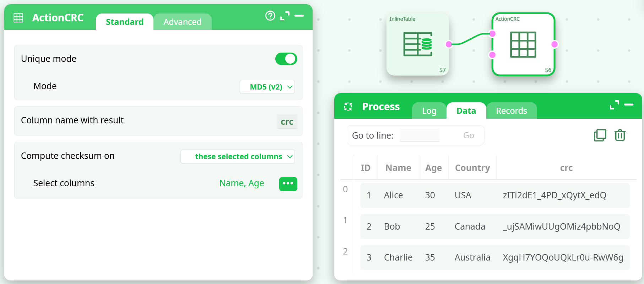644x284 pixels.
Task: Disable the Unique mode toggle
Action: point(286,59)
